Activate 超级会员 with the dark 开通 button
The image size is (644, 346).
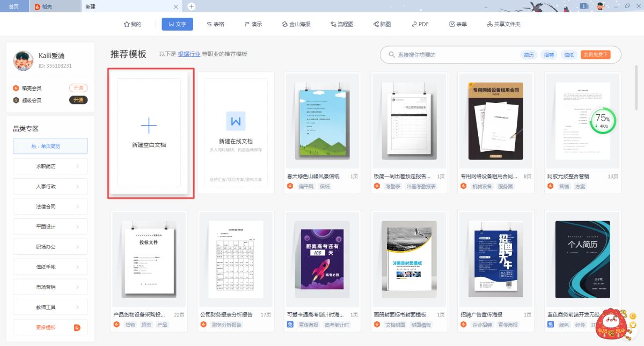(x=78, y=100)
